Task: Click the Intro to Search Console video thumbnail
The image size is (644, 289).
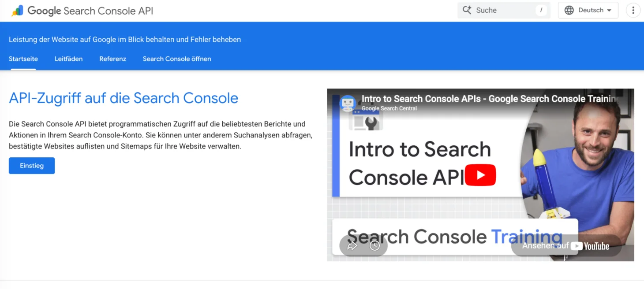Action: 480,175
